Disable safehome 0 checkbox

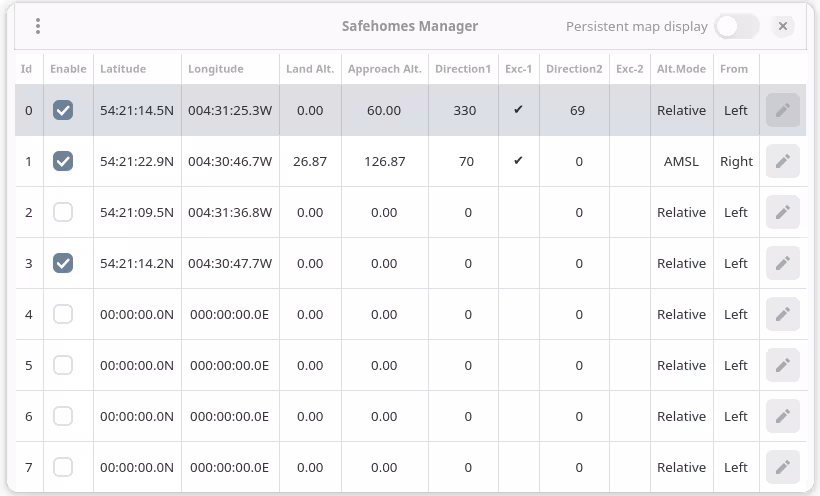pyautogui.click(x=63, y=111)
